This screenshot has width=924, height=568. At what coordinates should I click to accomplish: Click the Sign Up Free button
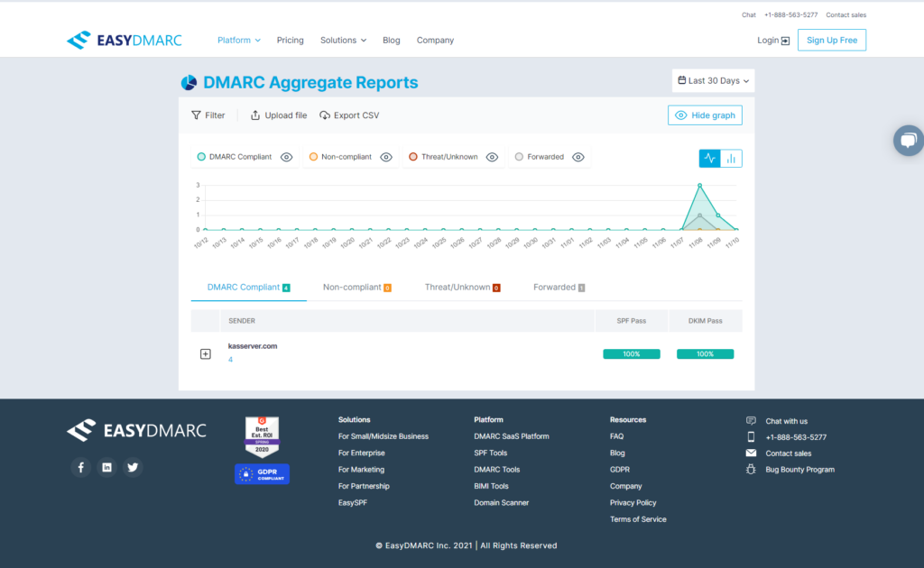point(831,40)
